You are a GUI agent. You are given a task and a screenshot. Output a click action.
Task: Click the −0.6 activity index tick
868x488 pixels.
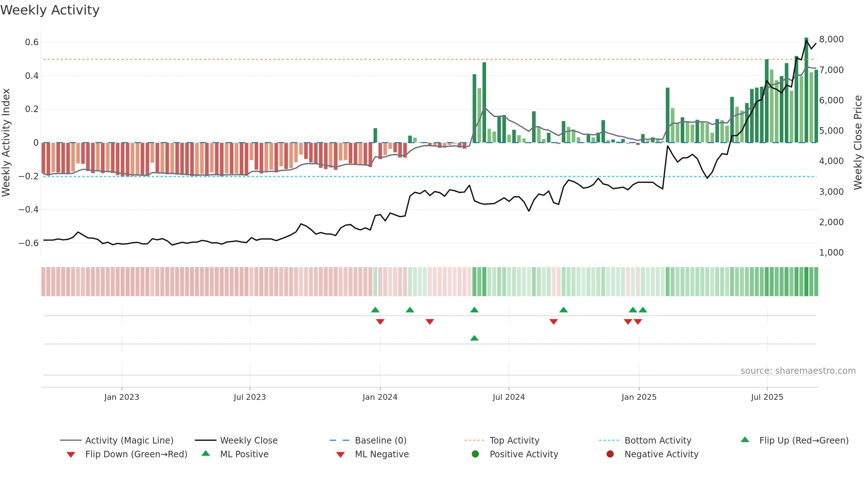[29, 243]
